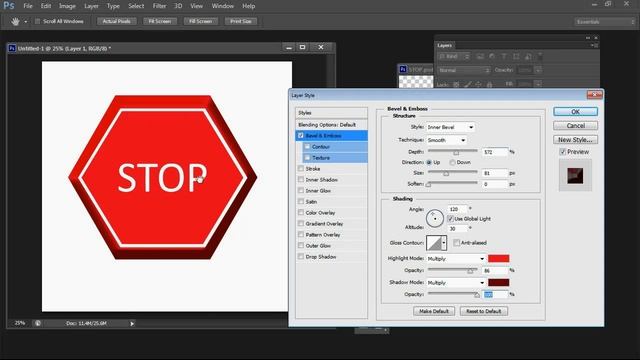Enable the Drop Shadow checkbox
The width and height of the screenshot is (640, 360).
[301, 257]
